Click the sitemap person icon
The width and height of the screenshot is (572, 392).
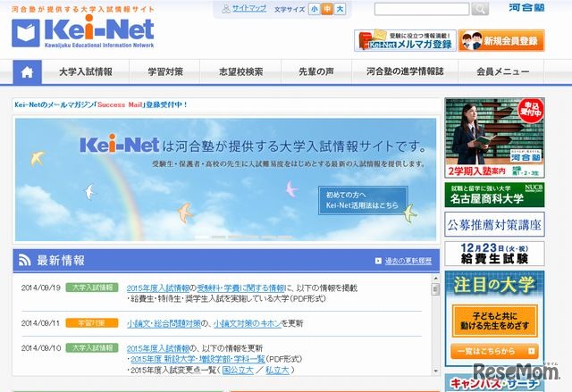(226, 8)
